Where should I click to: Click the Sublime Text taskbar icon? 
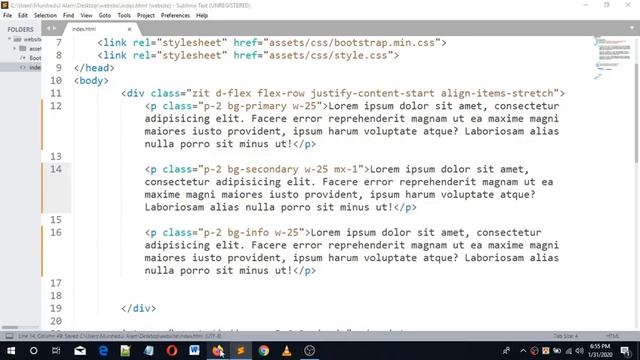[241, 351]
